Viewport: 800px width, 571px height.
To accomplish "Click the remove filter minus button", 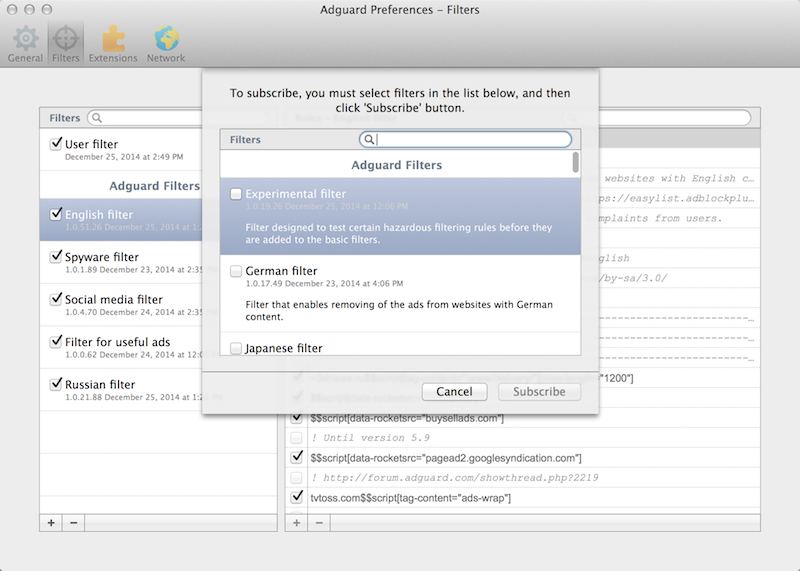I will [74, 523].
